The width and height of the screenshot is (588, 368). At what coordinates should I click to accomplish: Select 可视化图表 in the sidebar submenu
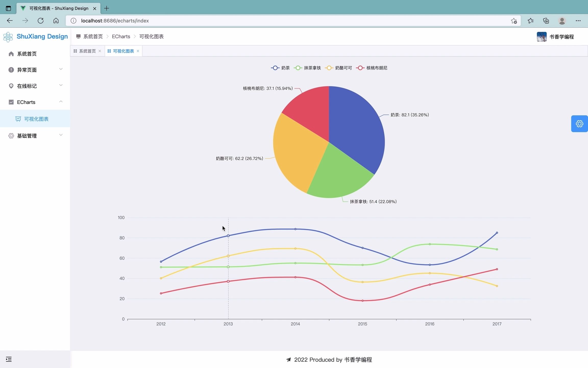[35, 119]
